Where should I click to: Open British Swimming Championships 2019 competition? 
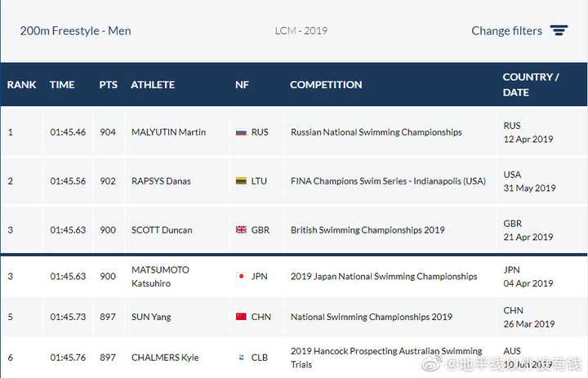(x=367, y=230)
